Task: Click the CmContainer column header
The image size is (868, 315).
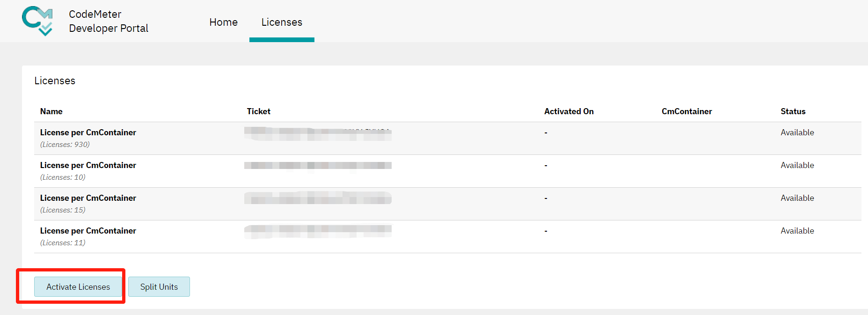Action: [x=686, y=111]
